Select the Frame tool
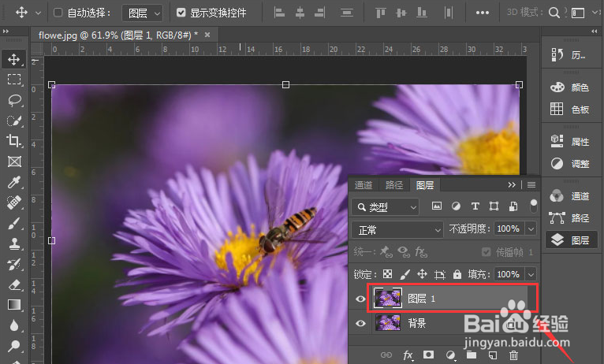The width and height of the screenshot is (604, 364). pyautogui.click(x=14, y=162)
